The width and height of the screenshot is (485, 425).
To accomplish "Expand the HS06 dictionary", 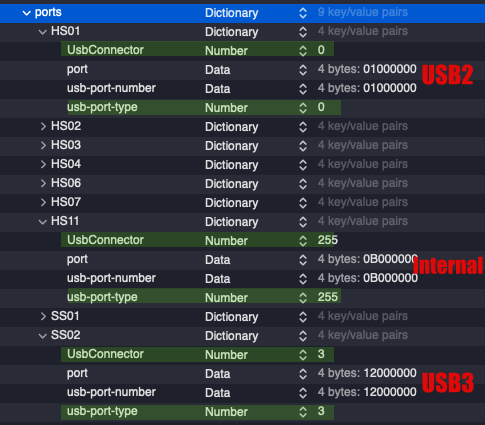I will (43, 183).
